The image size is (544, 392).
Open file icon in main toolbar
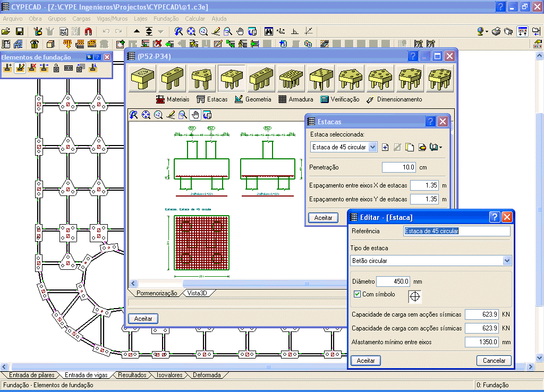click(6, 31)
